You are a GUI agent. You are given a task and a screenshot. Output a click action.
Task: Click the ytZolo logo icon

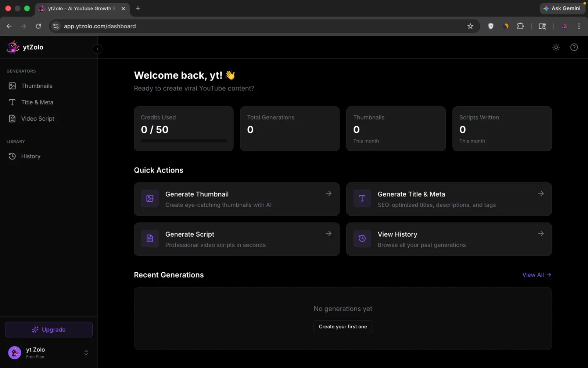(x=13, y=47)
